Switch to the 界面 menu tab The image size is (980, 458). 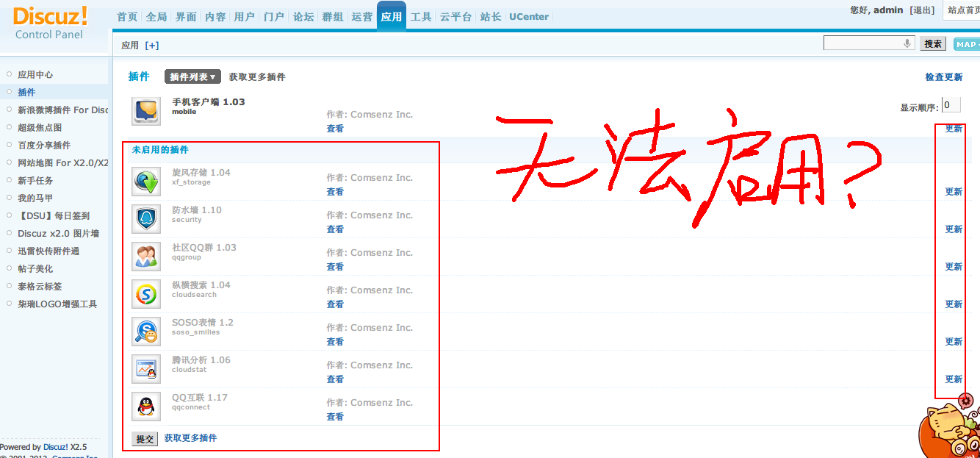186,16
